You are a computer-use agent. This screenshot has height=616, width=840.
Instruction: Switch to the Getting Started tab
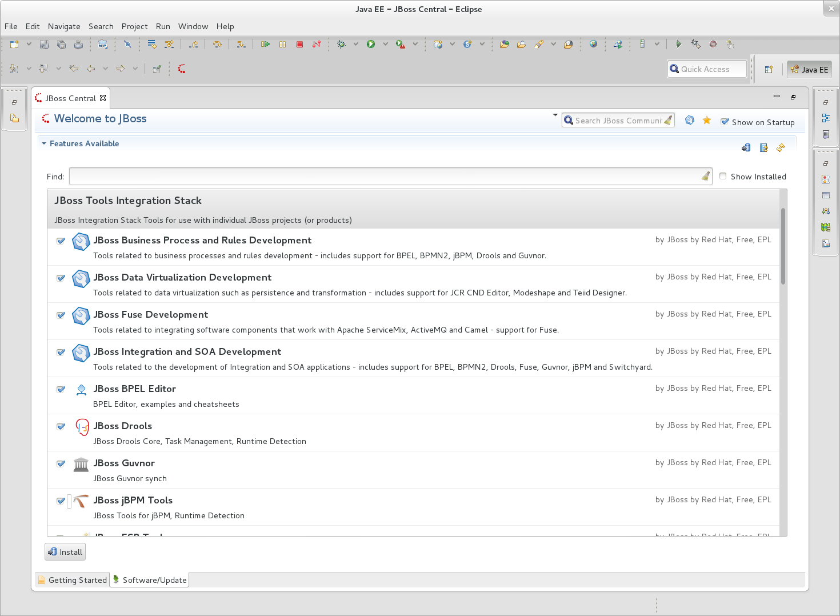[x=73, y=580]
